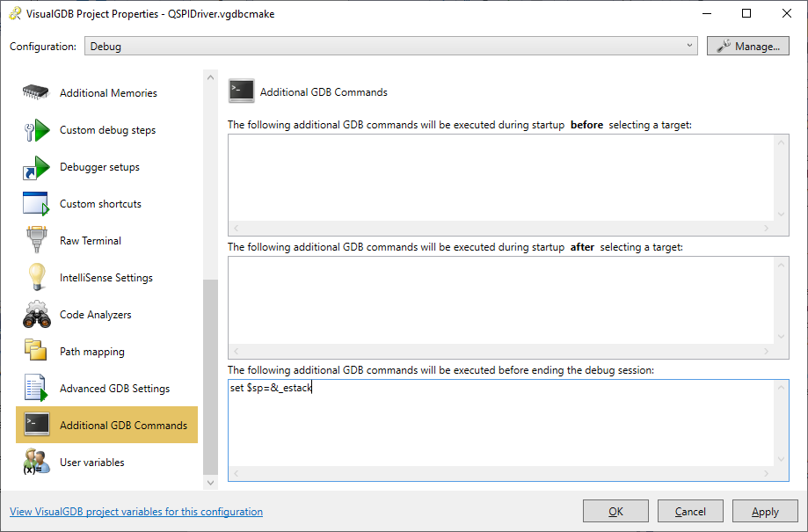Open the Custom shortcuts page
808x532 pixels.
point(106,204)
